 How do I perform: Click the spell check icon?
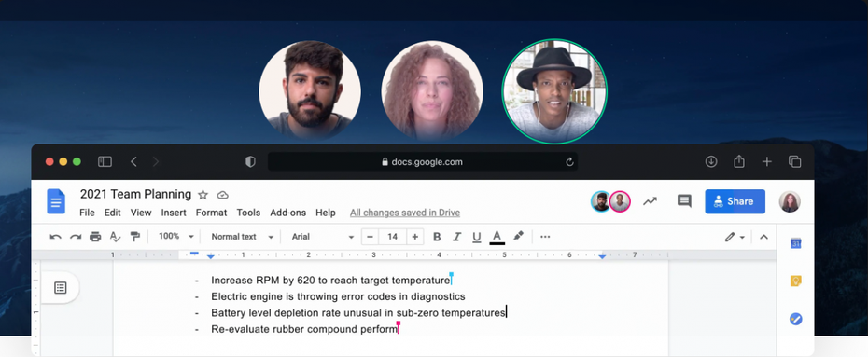pos(115,237)
